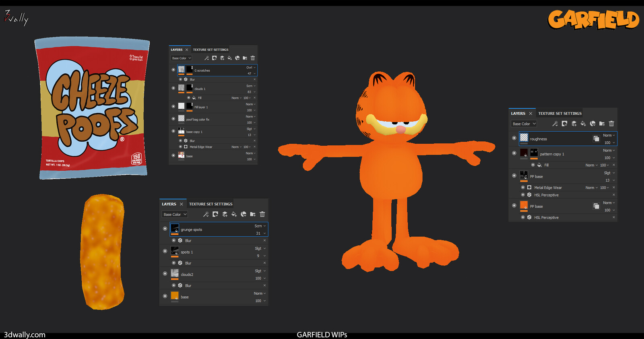Open TEXTURE SET SETTINGS tab in grunge spots panel
The image size is (644, 339).
pyautogui.click(x=211, y=204)
